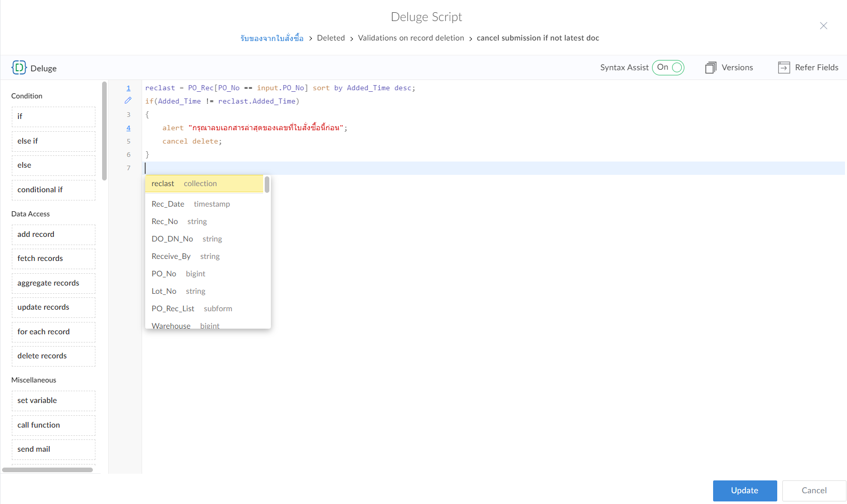The width and height of the screenshot is (847, 504).
Task: Toggle Syntax Assist switch off
Action: 668,67
